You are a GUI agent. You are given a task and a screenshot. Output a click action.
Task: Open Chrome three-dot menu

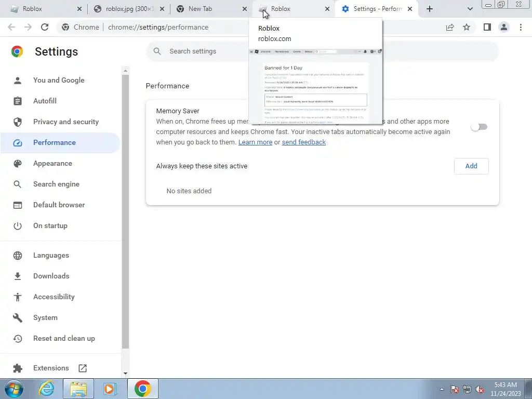click(x=521, y=27)
